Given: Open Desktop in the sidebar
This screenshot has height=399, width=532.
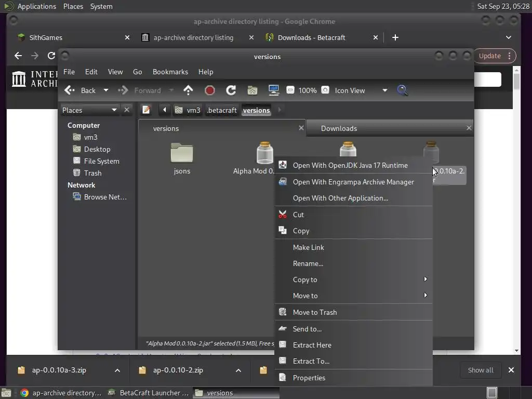Looking at the screenshot, I should (92, 149).
